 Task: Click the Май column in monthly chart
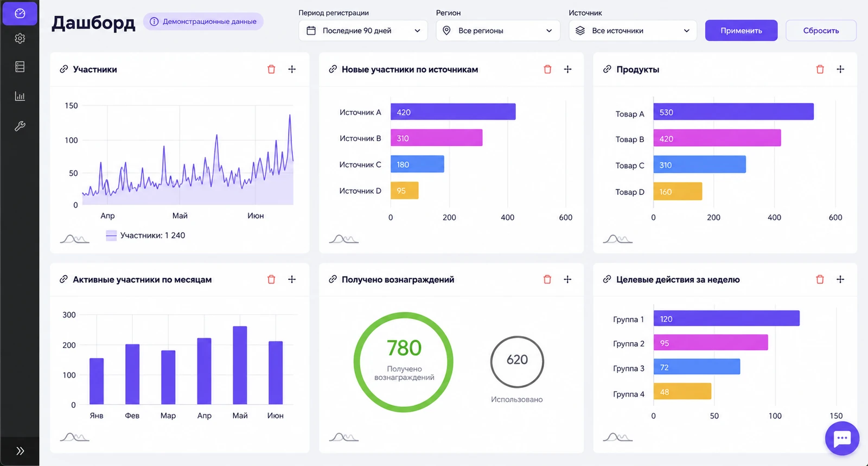click(240, 365)
